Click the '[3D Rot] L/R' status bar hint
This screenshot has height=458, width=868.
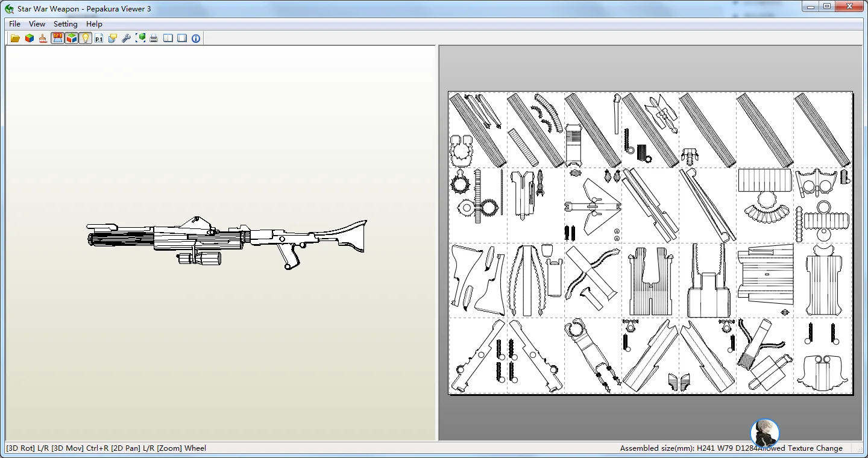click(x=28, y=448)
